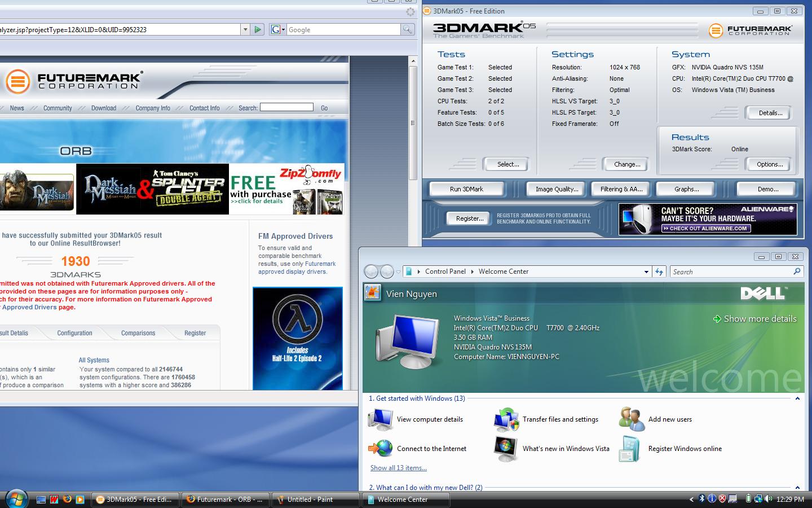Viewport: 812px width, 508px height.
Task: Click the Welcome Center Back button
Action: [x=371, y=271]
